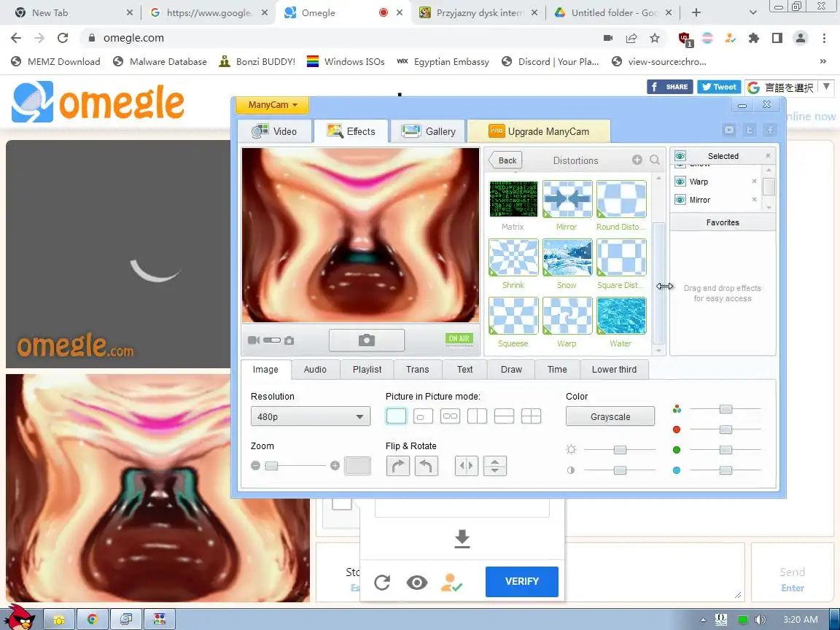
Task: Open the Resolution 480p dropdown
Action: 310,417
